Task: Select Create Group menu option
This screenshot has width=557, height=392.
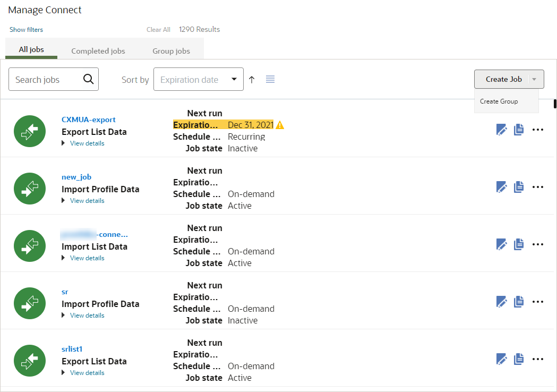Action: [x=499, y=101]
